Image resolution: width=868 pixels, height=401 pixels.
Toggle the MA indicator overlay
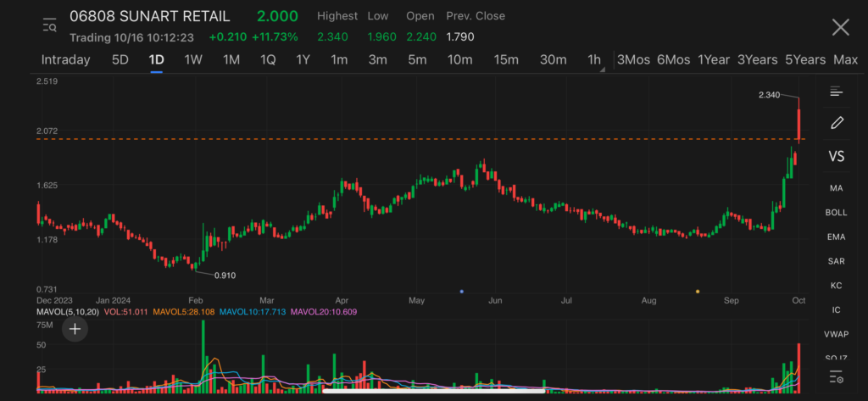[837, 187]
